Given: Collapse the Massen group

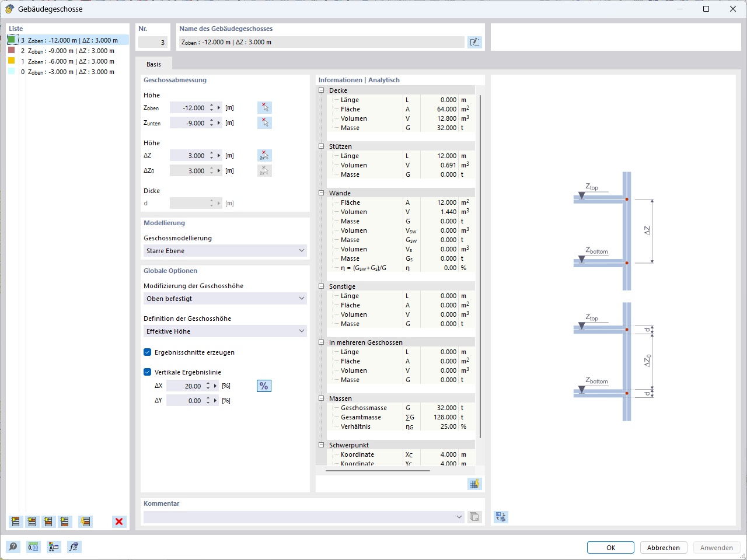Looking at the screenshot, I should coord(321,398).
